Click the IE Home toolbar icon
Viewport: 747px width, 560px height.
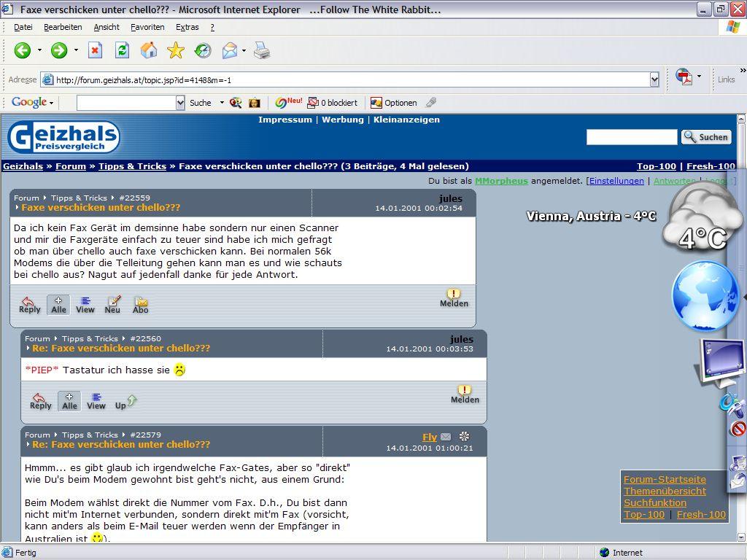point(149,50)
